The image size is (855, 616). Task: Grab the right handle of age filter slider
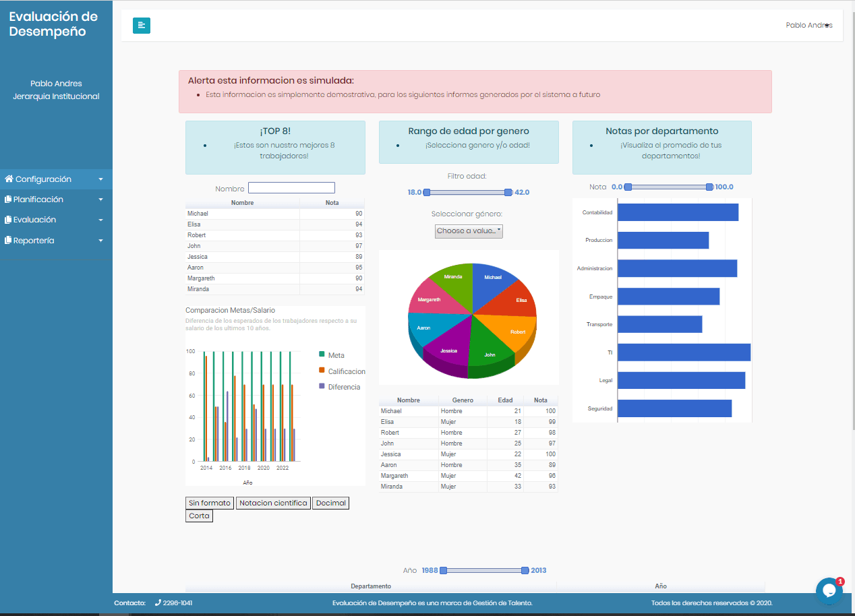(508, 193)
